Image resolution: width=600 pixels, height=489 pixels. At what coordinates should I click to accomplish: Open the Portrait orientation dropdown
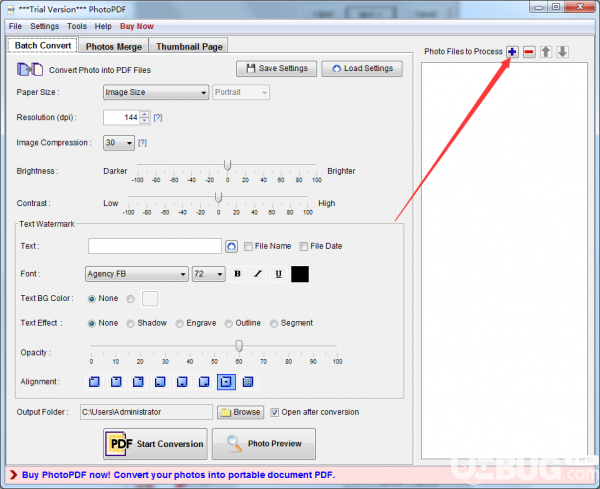click(x=241, y=92)
